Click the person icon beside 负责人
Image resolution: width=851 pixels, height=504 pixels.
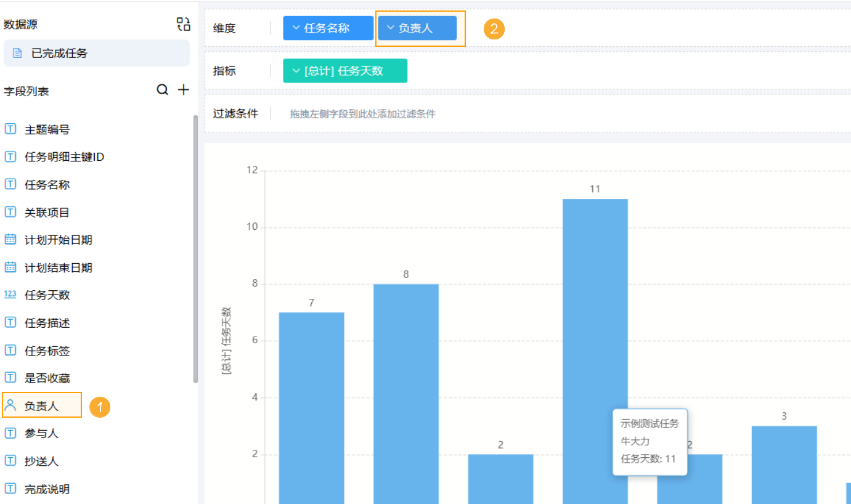coord(10,405)
